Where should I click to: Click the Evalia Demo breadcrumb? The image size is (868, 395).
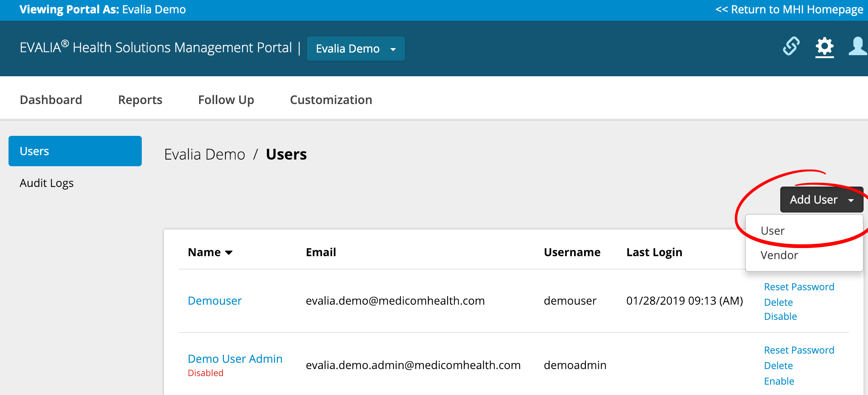click(x=205, y=154)
